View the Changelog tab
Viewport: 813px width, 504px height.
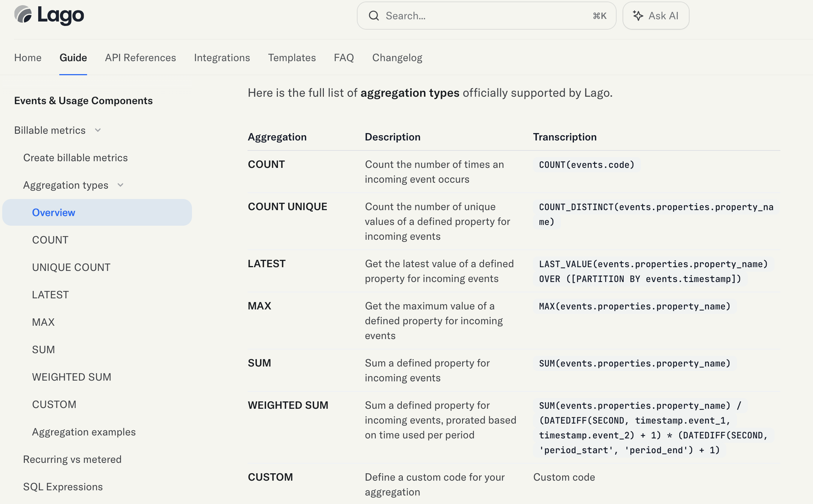(397, 57)
